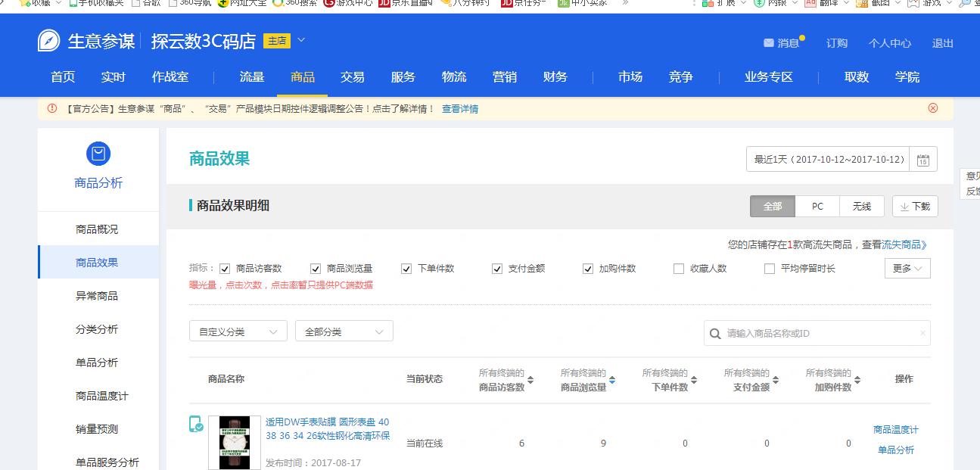The height and width of the screenshot is (470, 980).
Task: Switch to the 交易 navigation tab
Action: (x=353, y=76)
